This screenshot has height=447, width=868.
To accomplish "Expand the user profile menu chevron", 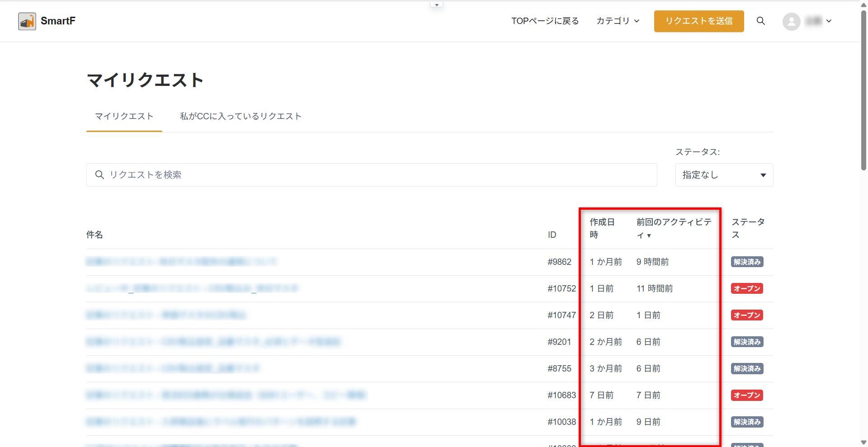I will point(829,21).
